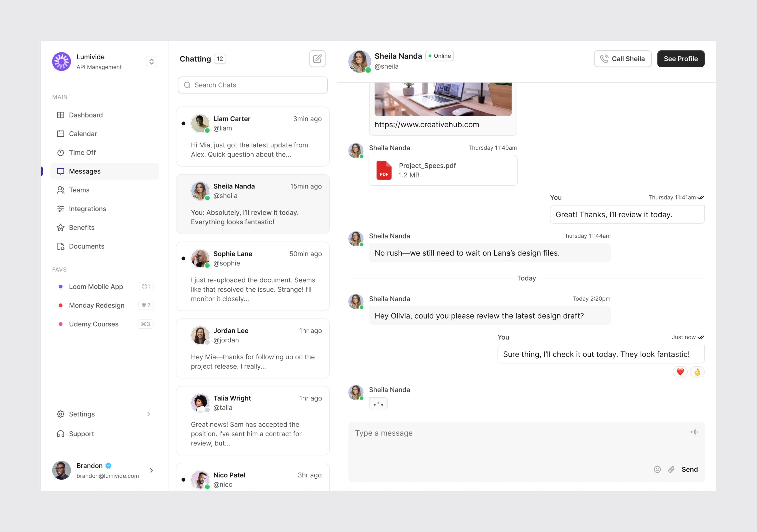Click Brandon's verified badge icon
The width and height of the screenshot is (757, 532).
click(108, 465)
